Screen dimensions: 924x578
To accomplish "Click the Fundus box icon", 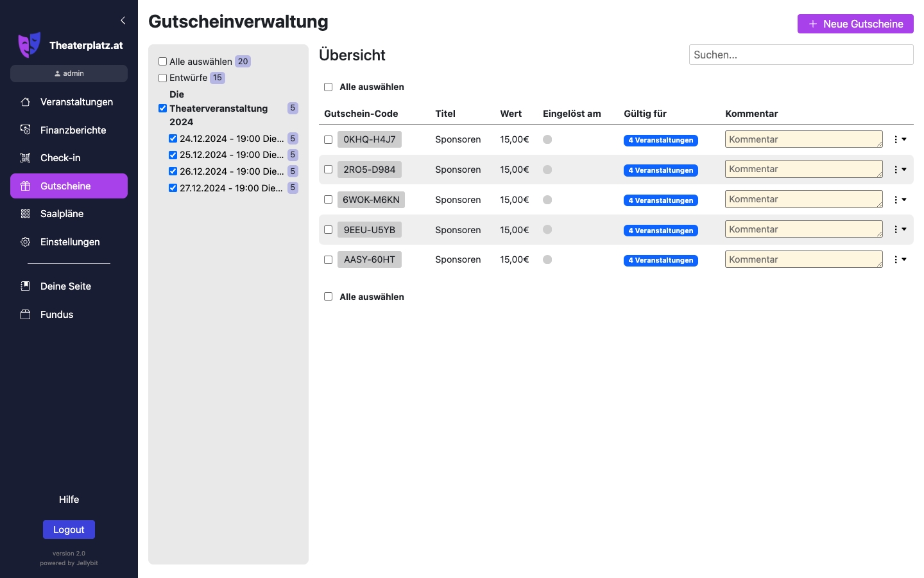I will pos(26,315).
